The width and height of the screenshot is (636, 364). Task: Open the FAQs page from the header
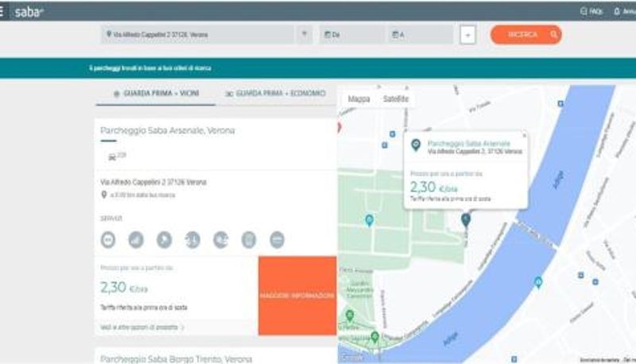coord(591,11)
